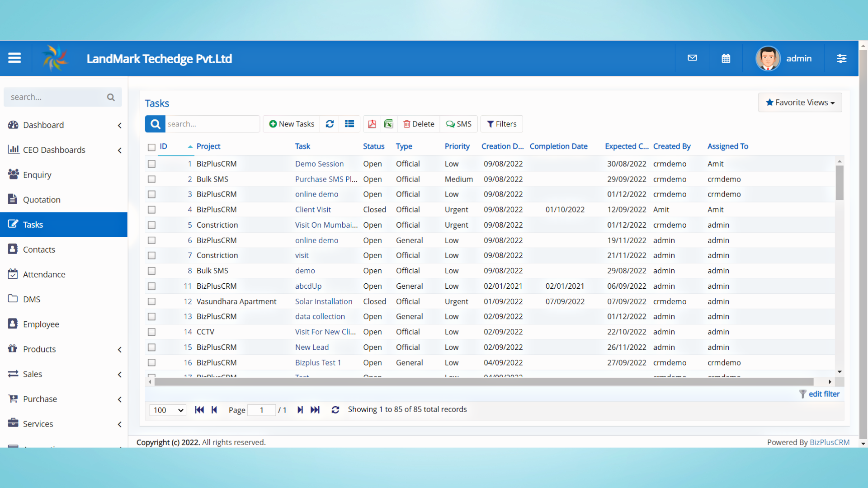Screen dimensions: 868x488
Task: Export tasks to Excel
Action: coord(388,124)
